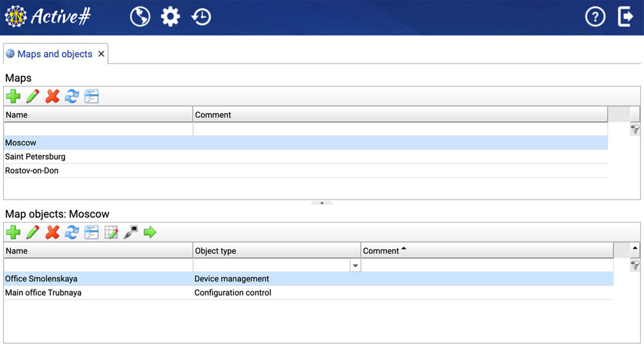Select the Saint Petersburg map row

[35, 157]
